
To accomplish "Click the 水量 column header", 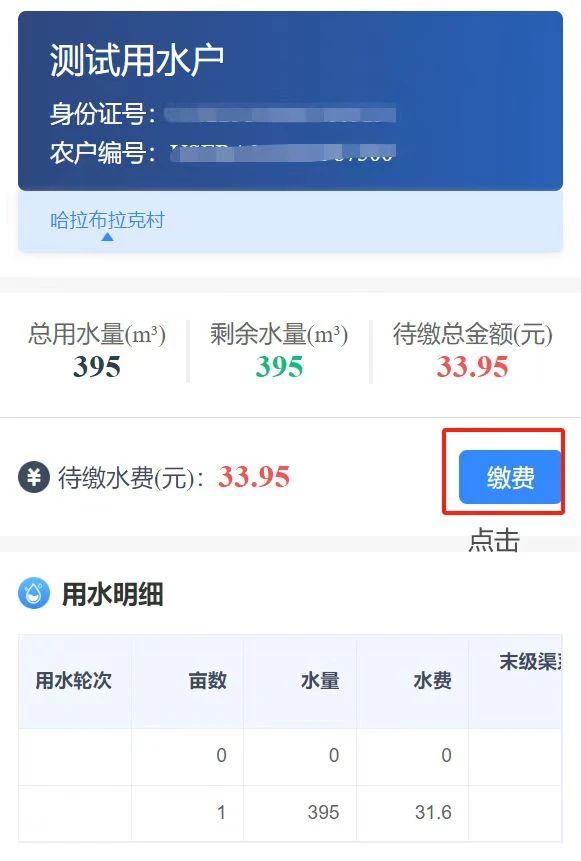I will 320,680.
